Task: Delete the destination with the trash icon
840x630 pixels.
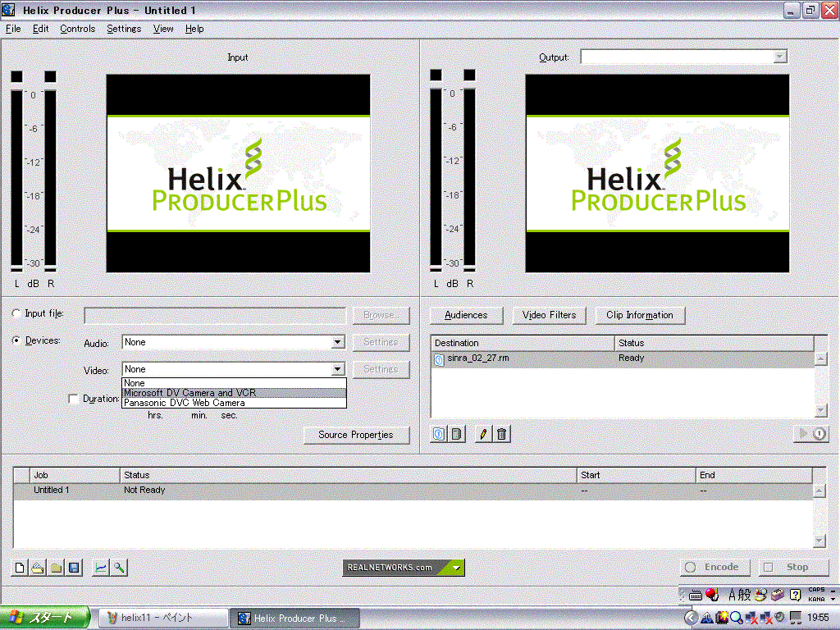Action: (x=501, y=434)
